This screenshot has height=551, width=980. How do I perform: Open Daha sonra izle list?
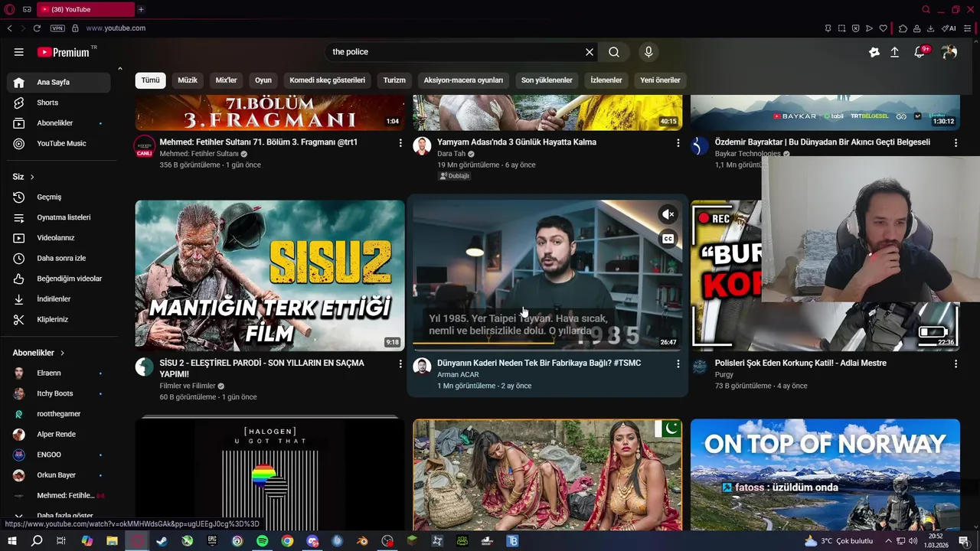58,258
